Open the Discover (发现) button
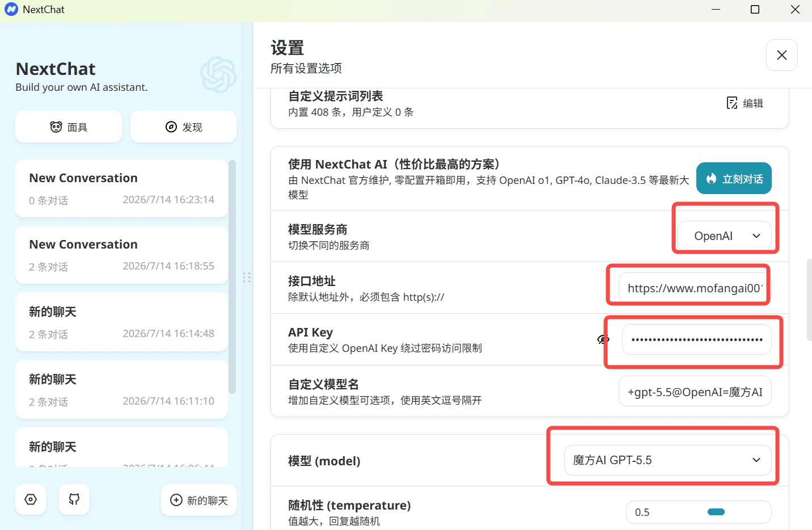Image resolution: width=812 pixels, height=530 pixels. [x=183, y=127]
